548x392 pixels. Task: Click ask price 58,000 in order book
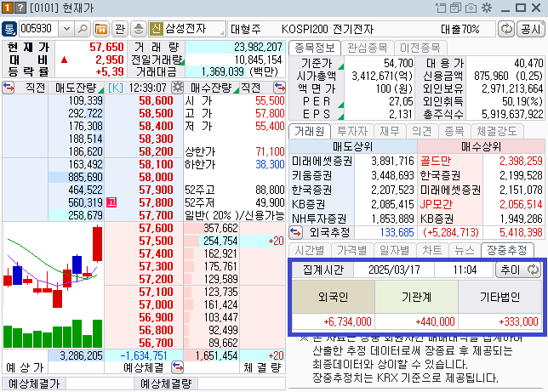point(156,177)
